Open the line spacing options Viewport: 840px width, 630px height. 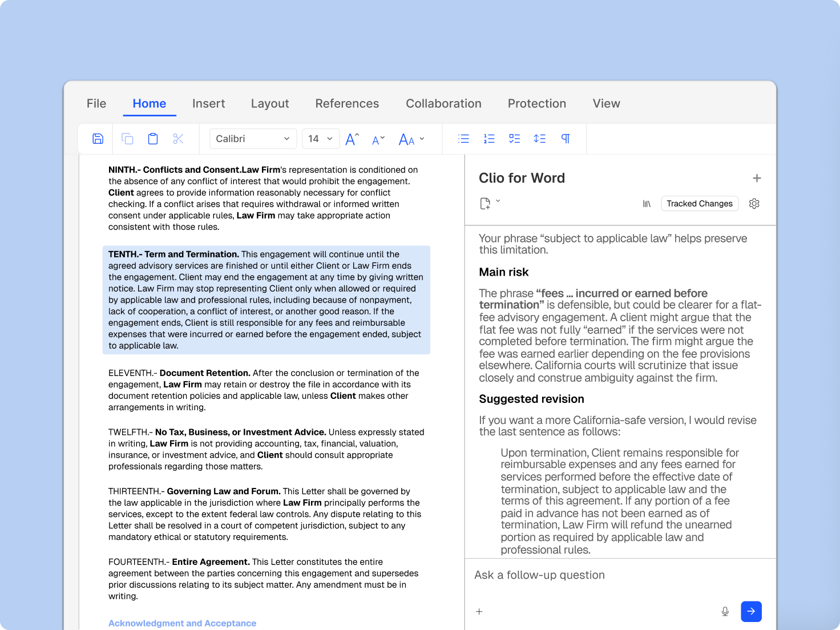point(539,139)
